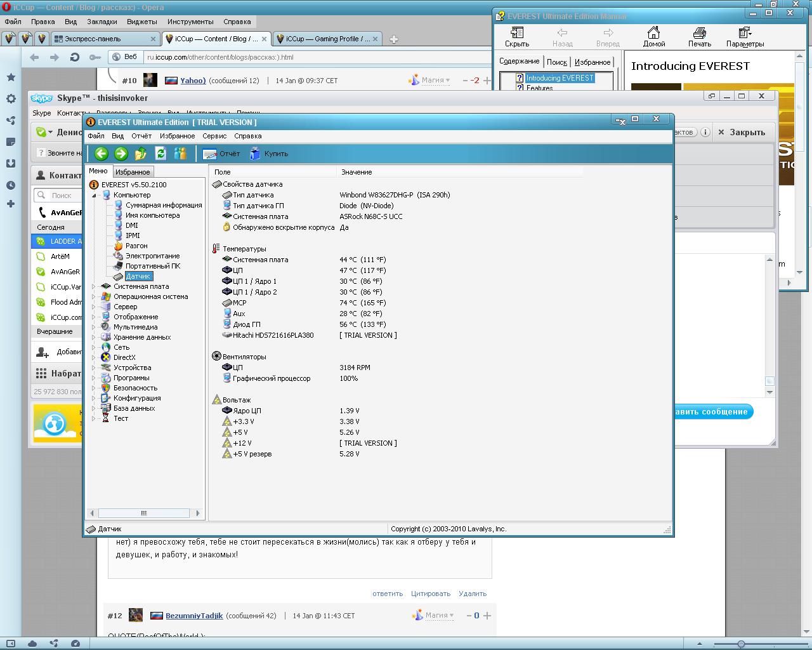Click the Цитировать link on the blog page
This screenshot has width=812, height=650.
[x=431, y=594]
